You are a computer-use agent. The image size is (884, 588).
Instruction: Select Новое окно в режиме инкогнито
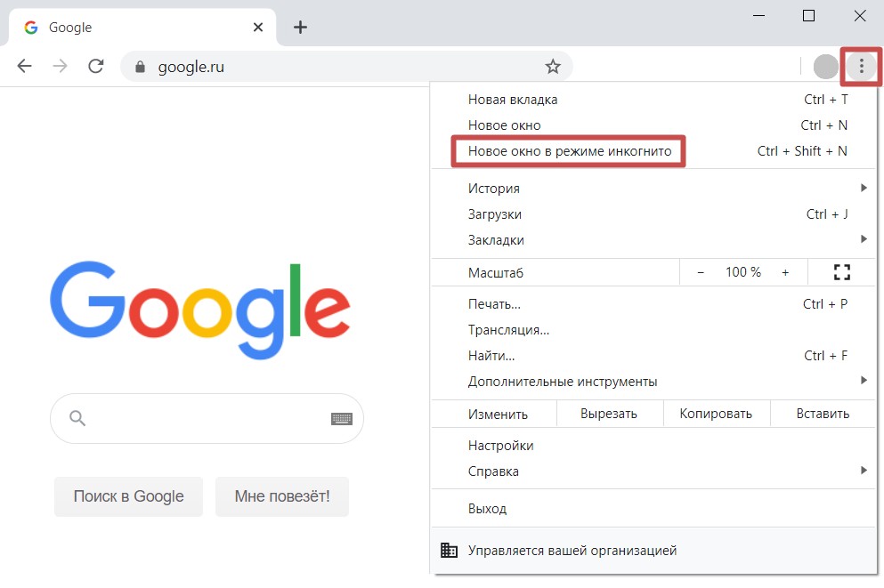[570, 151]
